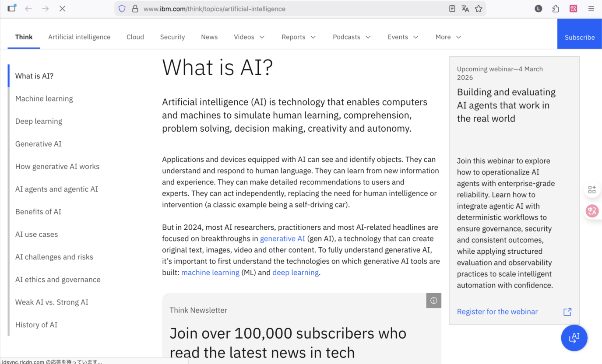Image resolution: width=602 pixels, height=364 pixels.
Task: Open the generative AI hyperlink in article
Action: (x=282, y=238)
